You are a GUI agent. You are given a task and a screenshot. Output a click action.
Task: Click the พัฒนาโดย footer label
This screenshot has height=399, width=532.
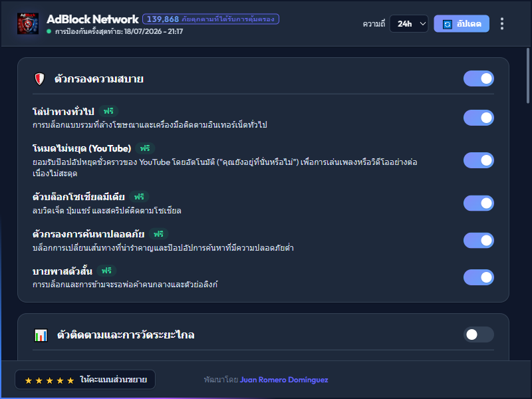pos(221,380)
